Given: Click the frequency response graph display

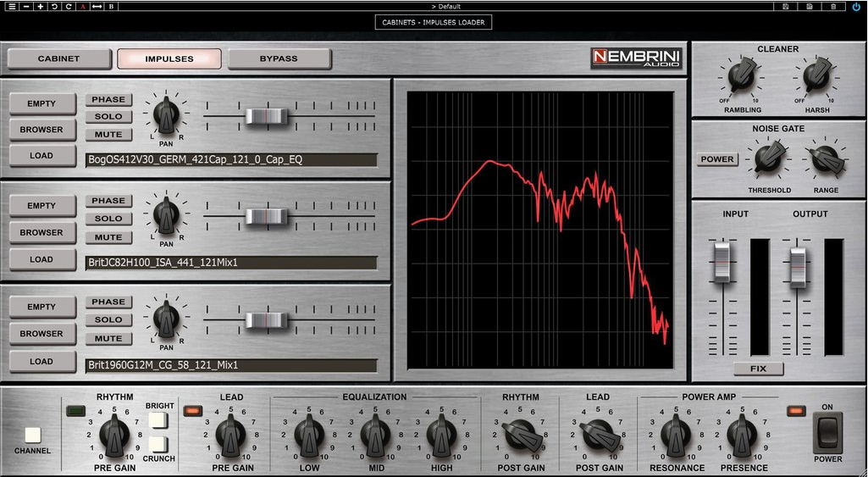Looking at the screenshot, I should [x=540, y=230].
